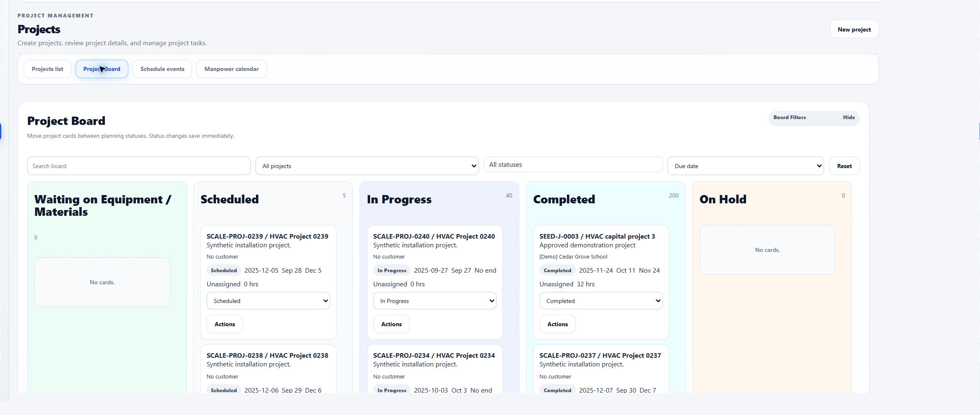The width and height of the screenshot is (980, 415).
Task: Change status of HVAC capital project 3
Action: click(x=601, y=301)
